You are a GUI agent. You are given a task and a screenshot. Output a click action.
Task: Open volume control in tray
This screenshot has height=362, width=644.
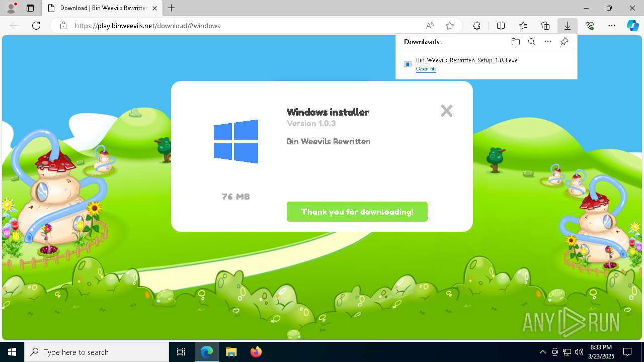click(579, 352)
